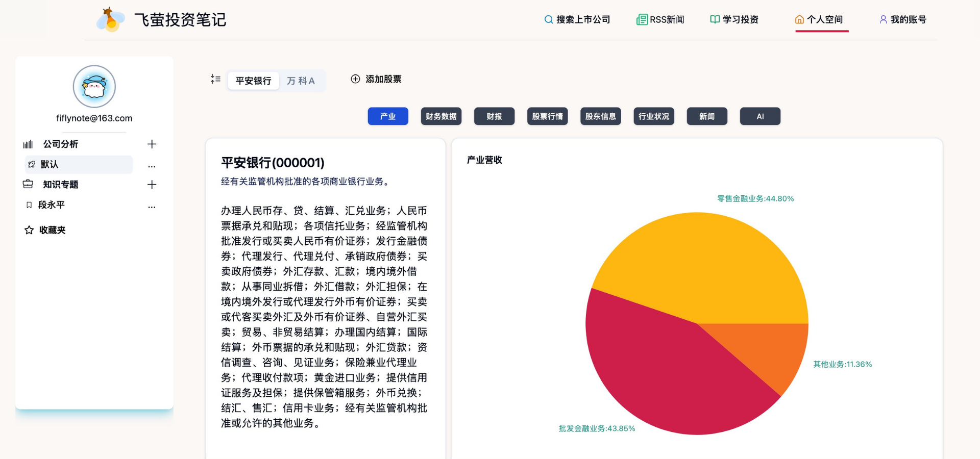Show the 财务数据 section
980x459 pixels.
(441, 116)
